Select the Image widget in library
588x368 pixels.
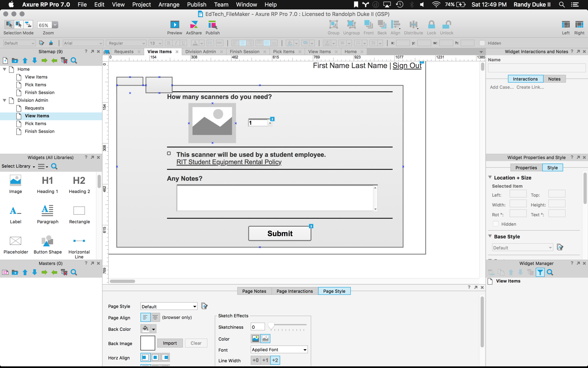15,184
